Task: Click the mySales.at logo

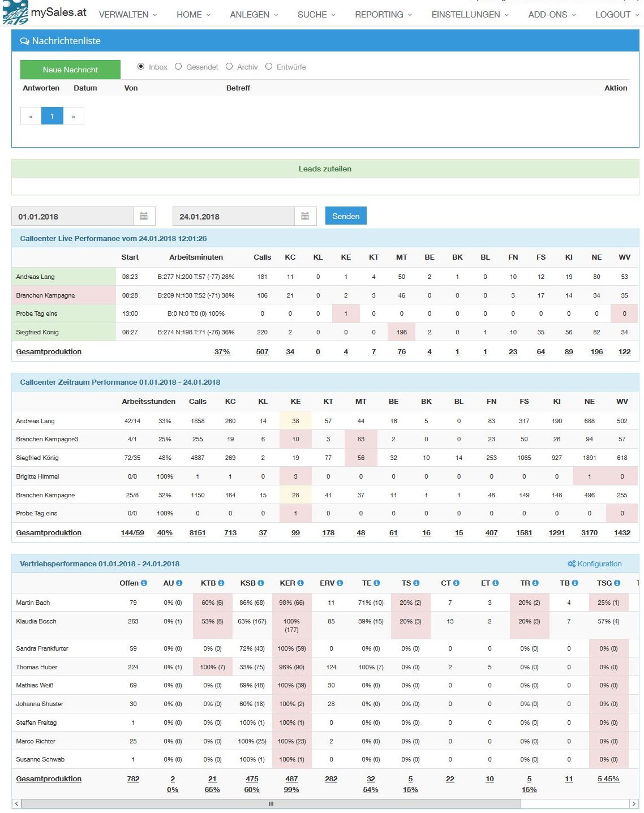Action: [x=45, y=12]
